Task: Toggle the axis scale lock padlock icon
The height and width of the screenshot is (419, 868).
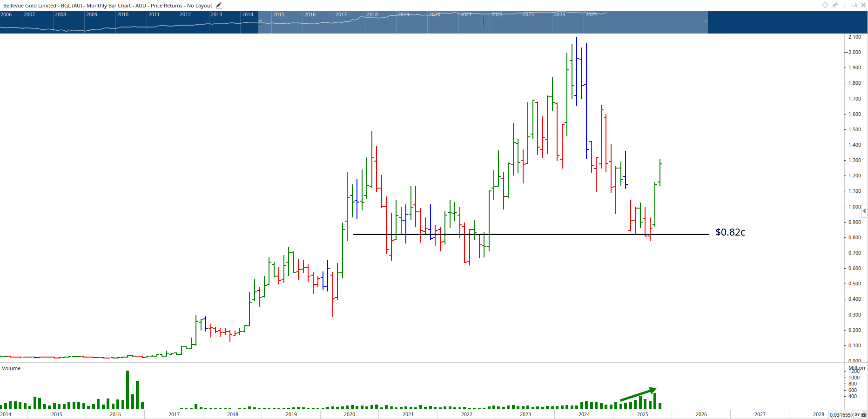Action: (864, 414)
